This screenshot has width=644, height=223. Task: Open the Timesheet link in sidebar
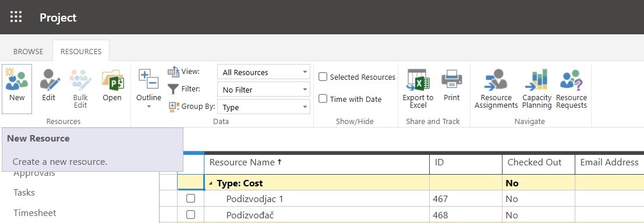pos(35,213)
